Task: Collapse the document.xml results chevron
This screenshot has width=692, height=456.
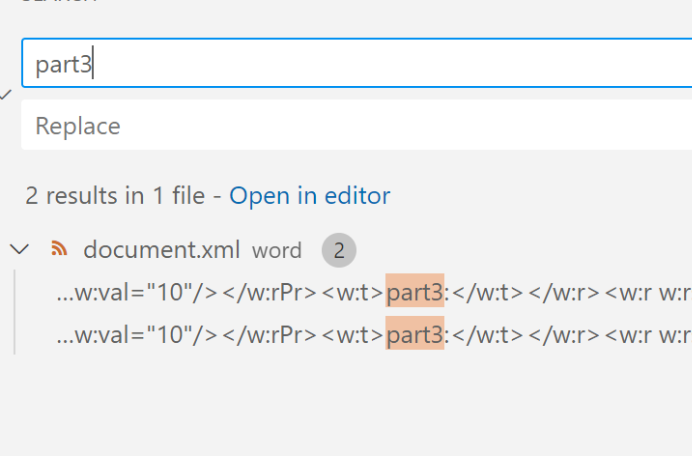Action: pyautogui.click(x=19, y=250)
